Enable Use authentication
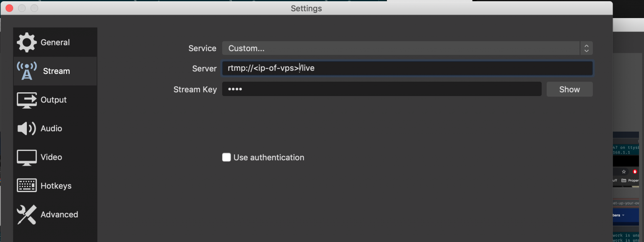Screen dimensions: 644x242 (x=226, y=157)
